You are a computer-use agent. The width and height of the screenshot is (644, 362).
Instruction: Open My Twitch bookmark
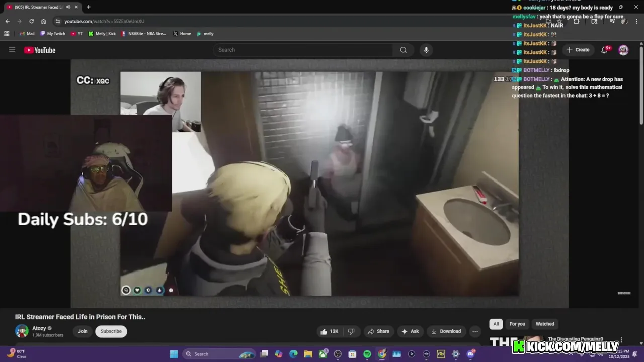pos(52,34)
